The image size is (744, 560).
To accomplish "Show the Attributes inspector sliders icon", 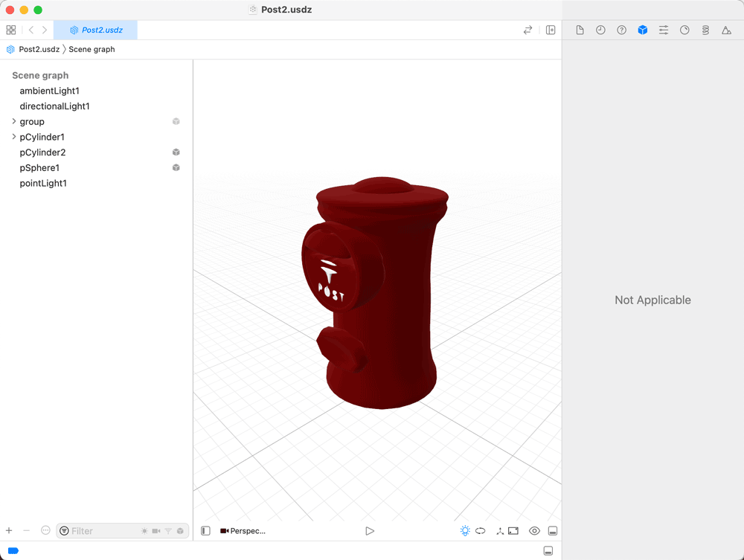I will pos(664,30).
